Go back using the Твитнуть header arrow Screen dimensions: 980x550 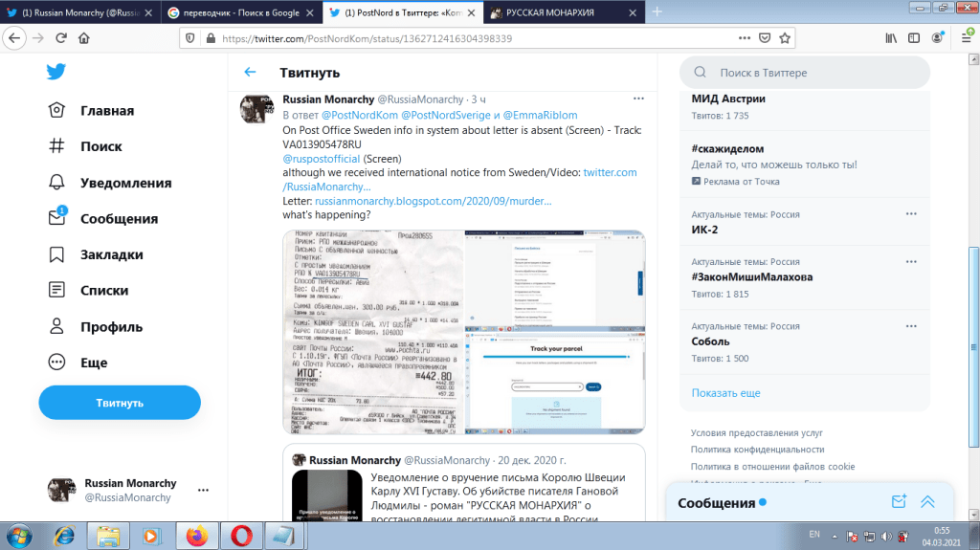coord(250,72)
